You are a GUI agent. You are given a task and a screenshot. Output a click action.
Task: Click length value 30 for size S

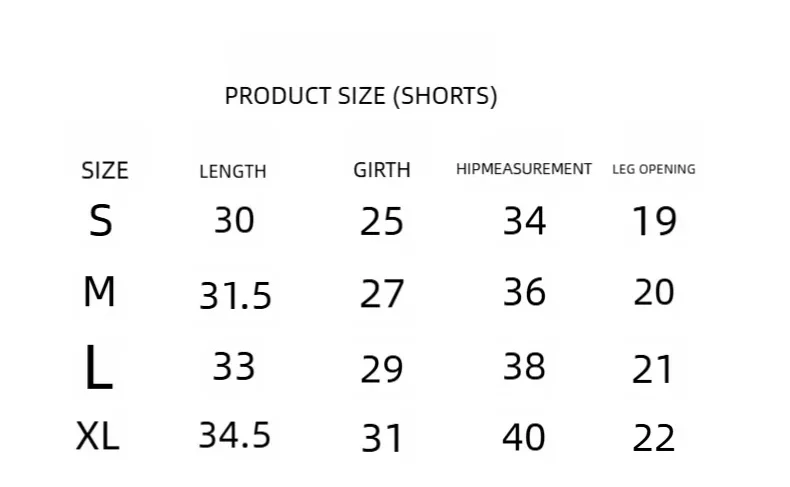(x=234, y=220)
